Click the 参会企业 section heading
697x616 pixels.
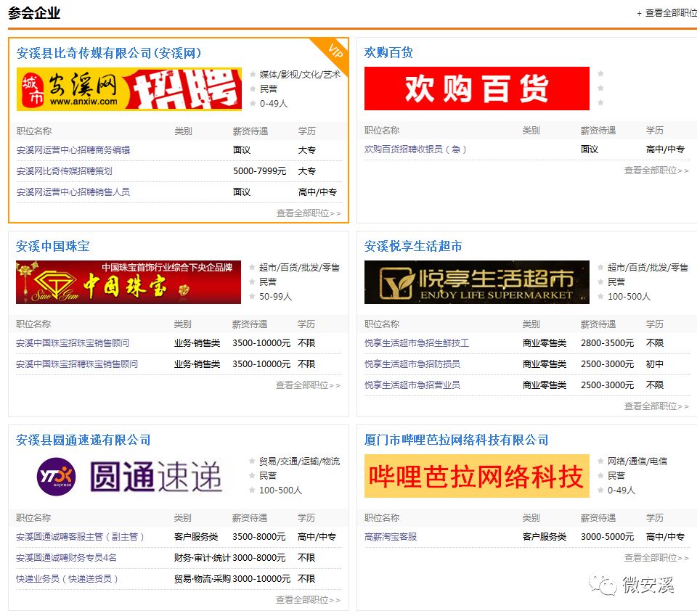point(34,13)
